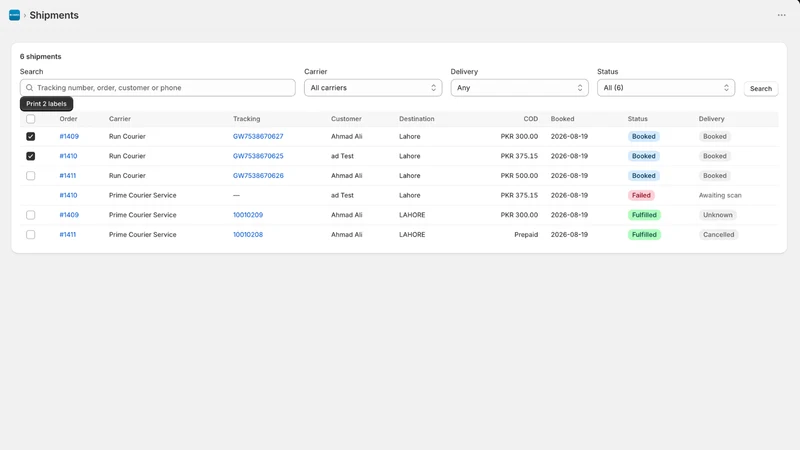Click the Customer column header
The width and height of the screenshot is (800, 450).
[x=346, y=119]
